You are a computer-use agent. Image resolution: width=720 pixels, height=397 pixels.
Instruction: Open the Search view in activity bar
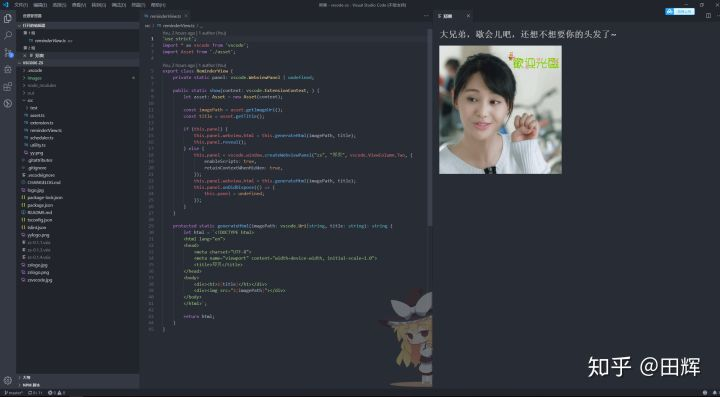coord(8,35)
